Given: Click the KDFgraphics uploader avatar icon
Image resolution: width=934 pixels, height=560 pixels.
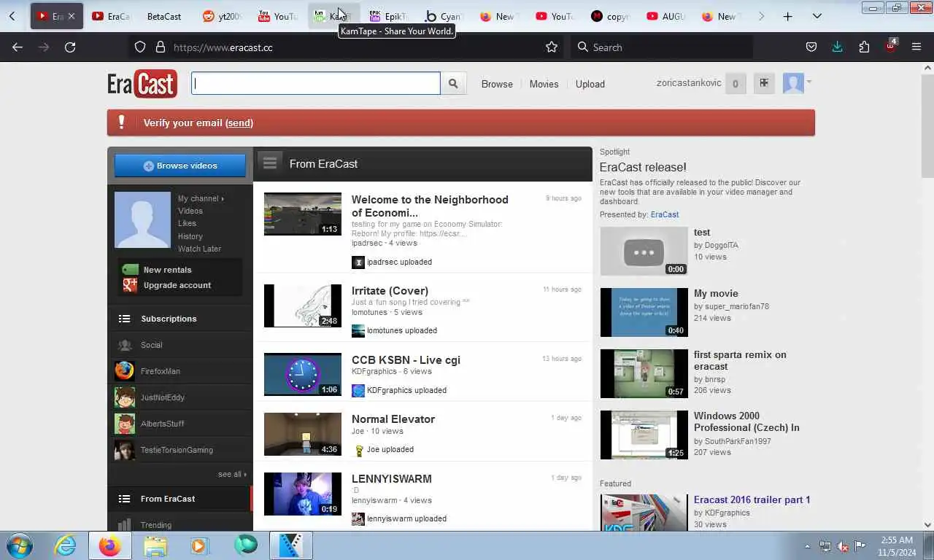Looking at the screenshot, I should (358, 390).
